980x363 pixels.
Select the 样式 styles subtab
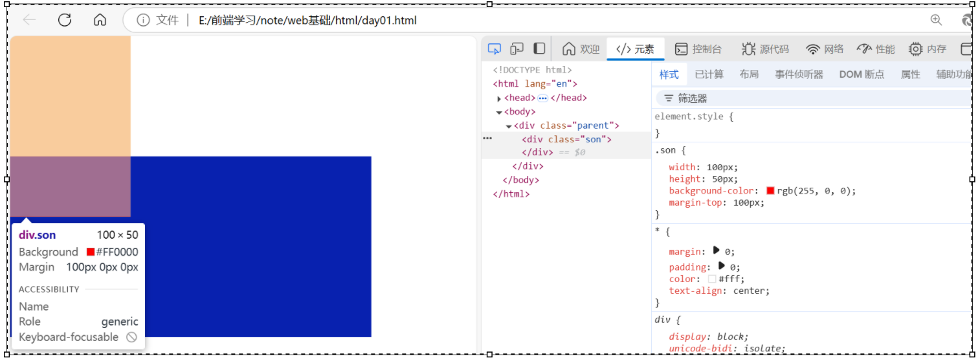(x=669, y=74)
